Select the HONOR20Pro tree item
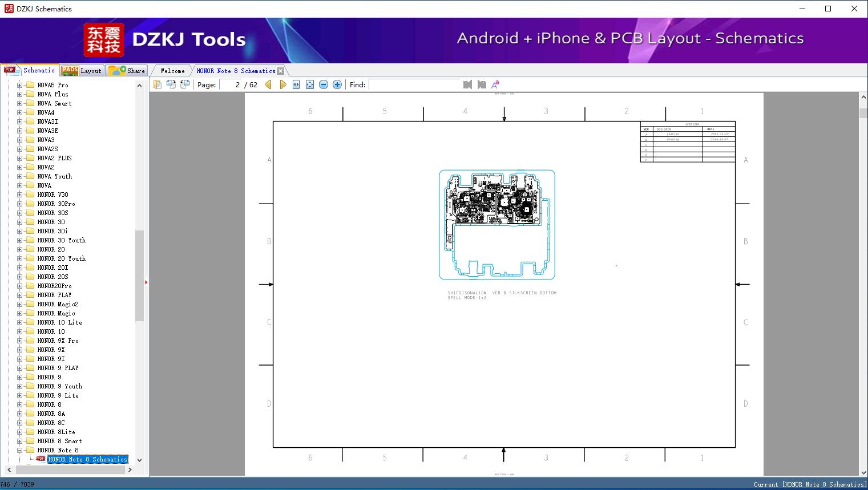The image size is (868, 490). coord(54,286)
